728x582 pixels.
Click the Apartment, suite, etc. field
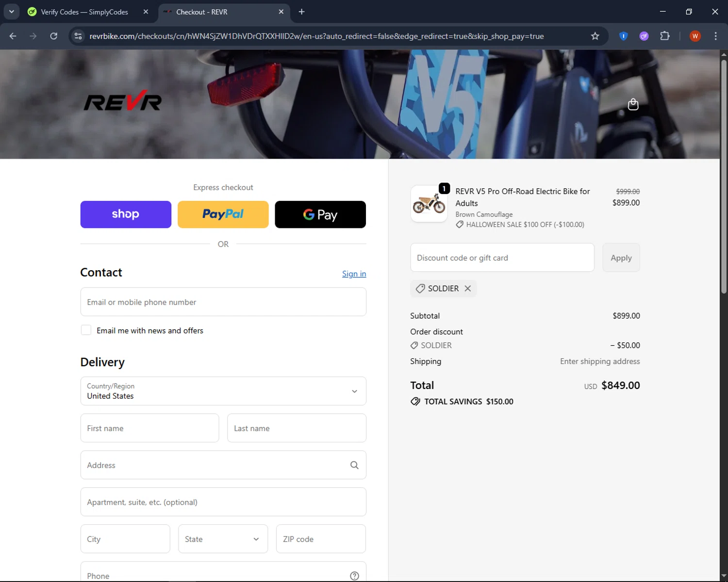click(223, 502)
